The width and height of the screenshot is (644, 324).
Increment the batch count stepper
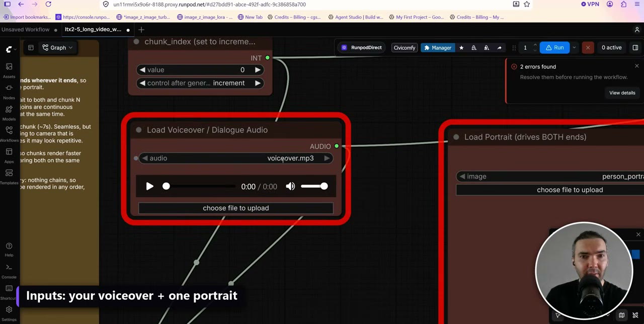(535, 45)
